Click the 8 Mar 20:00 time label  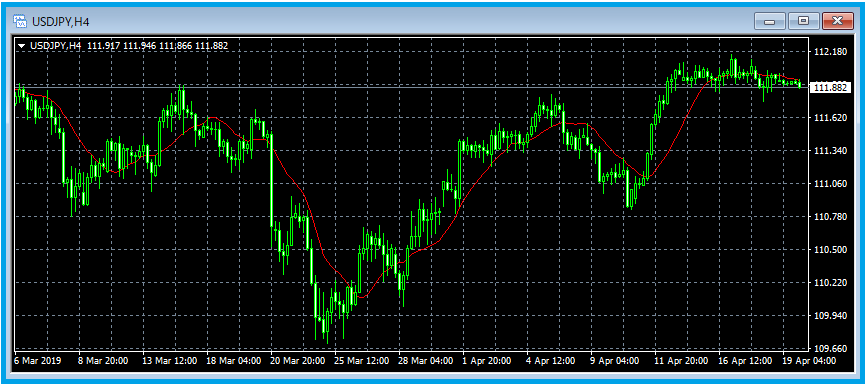[x=103, y=361]
